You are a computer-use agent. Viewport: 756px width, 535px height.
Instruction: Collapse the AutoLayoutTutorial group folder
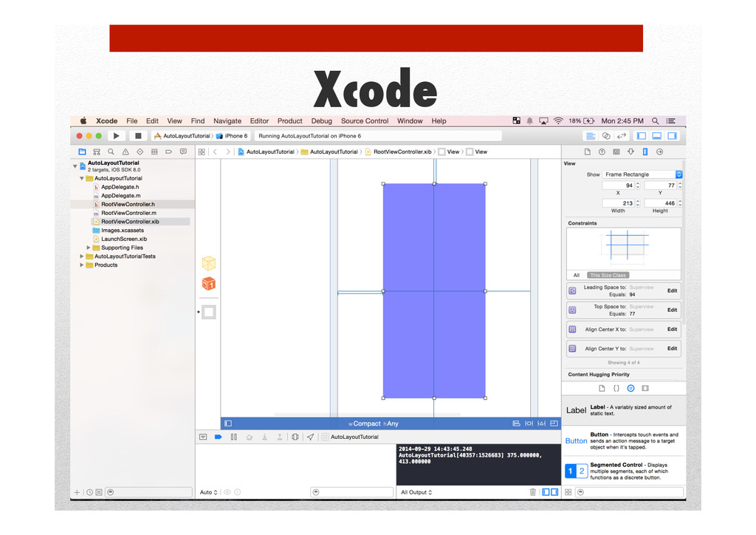coord(81,179)
